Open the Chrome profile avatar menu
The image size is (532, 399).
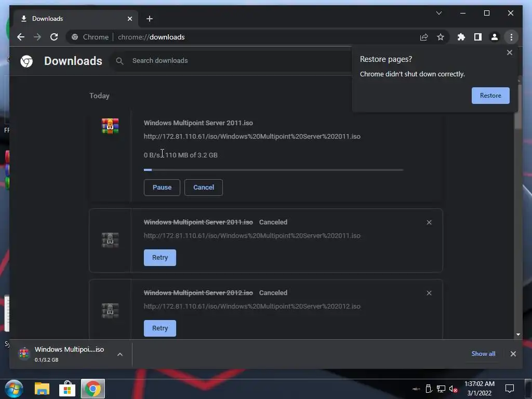[495, 37]
